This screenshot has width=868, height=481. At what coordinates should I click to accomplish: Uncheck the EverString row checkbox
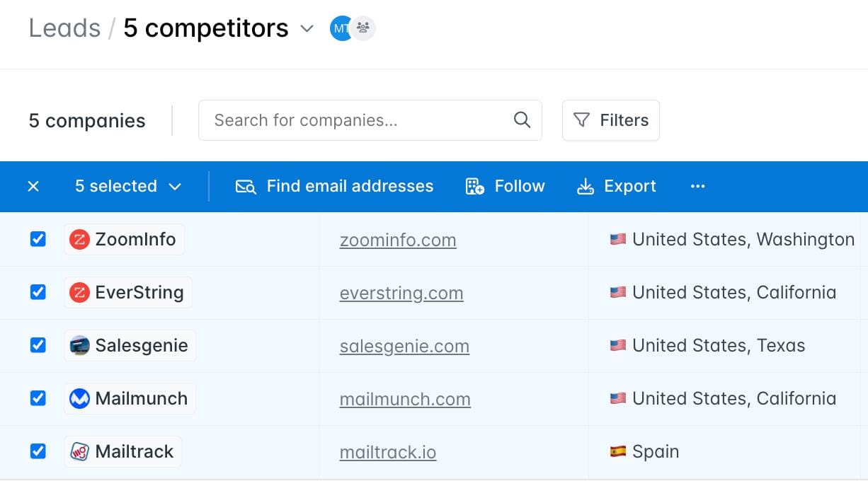(38, 292)
